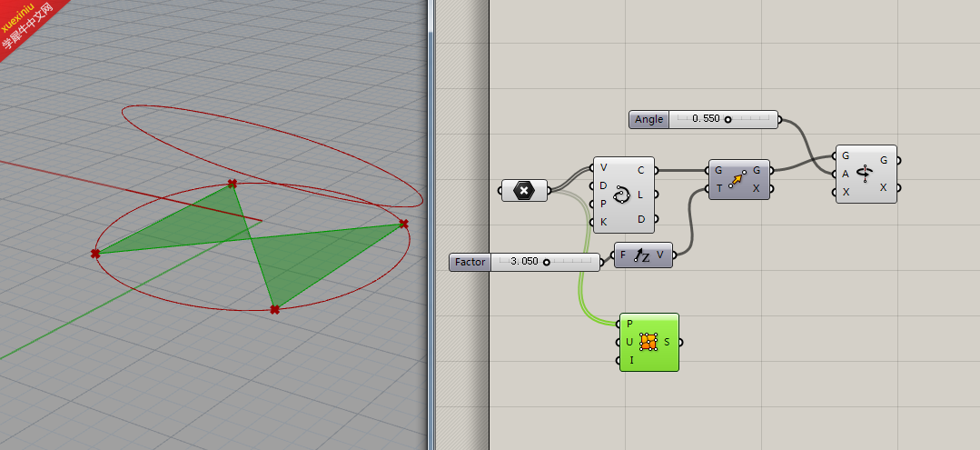
Task: Click the A input of the Rotate component
Action: (x=846, y=174)
